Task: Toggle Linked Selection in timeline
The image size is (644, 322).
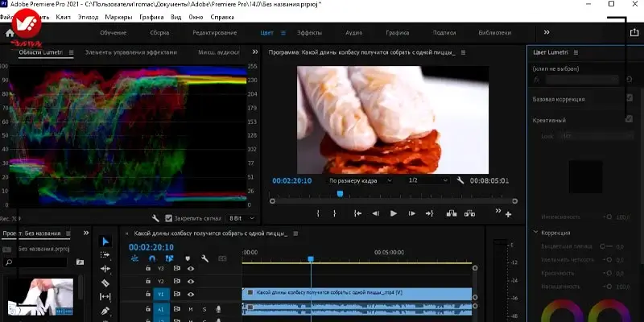Action: click(170, 258)
